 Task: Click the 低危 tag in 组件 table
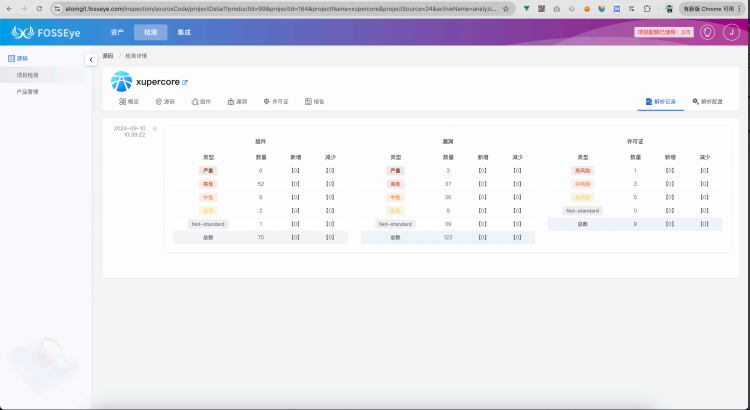pyautogui.click(x=208, y=211)
